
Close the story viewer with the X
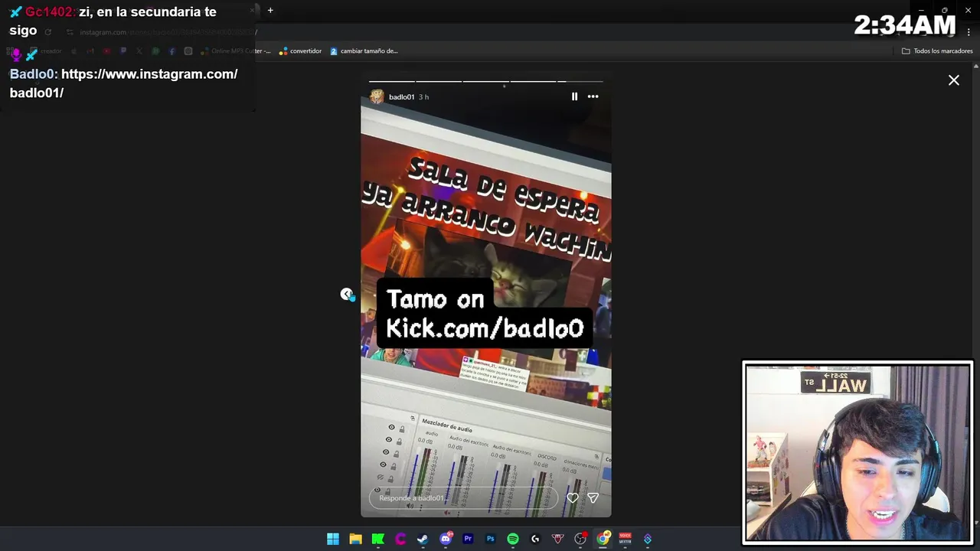click(954, 80)
